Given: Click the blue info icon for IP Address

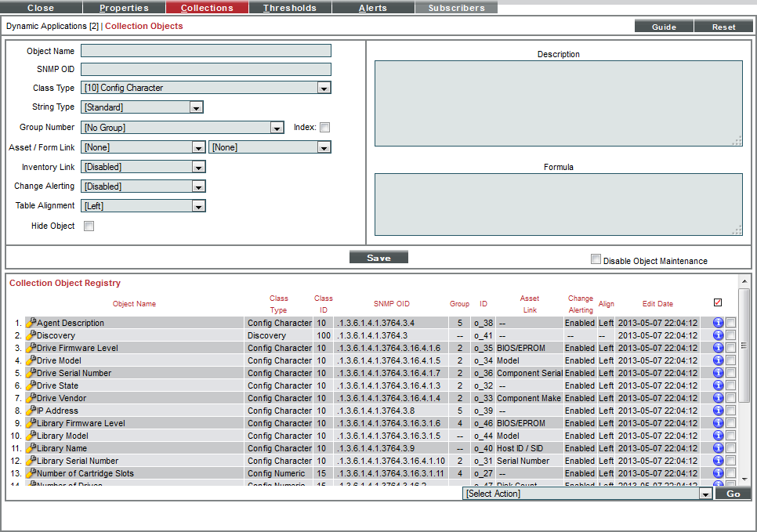Looking at the screenshot, I should pyautogui.click(x=719, y=411).
